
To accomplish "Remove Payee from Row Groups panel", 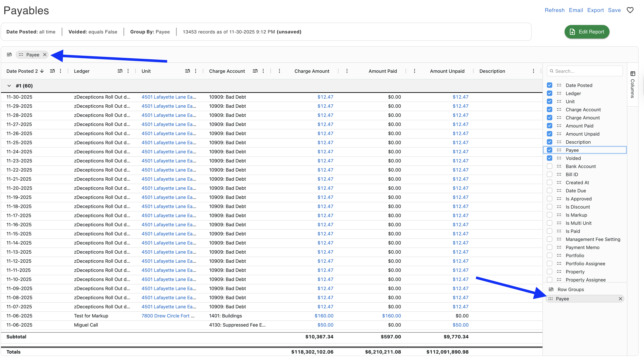I will 620,299.
